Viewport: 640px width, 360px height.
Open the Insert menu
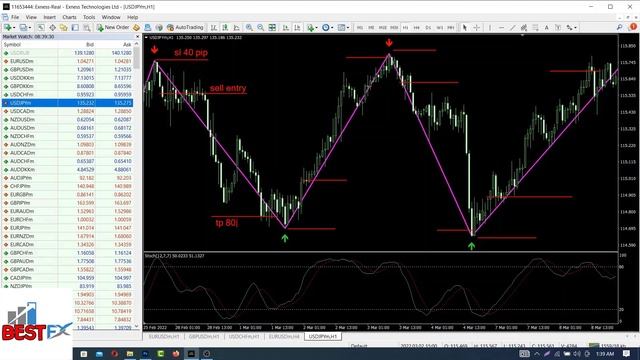[49, 17]
